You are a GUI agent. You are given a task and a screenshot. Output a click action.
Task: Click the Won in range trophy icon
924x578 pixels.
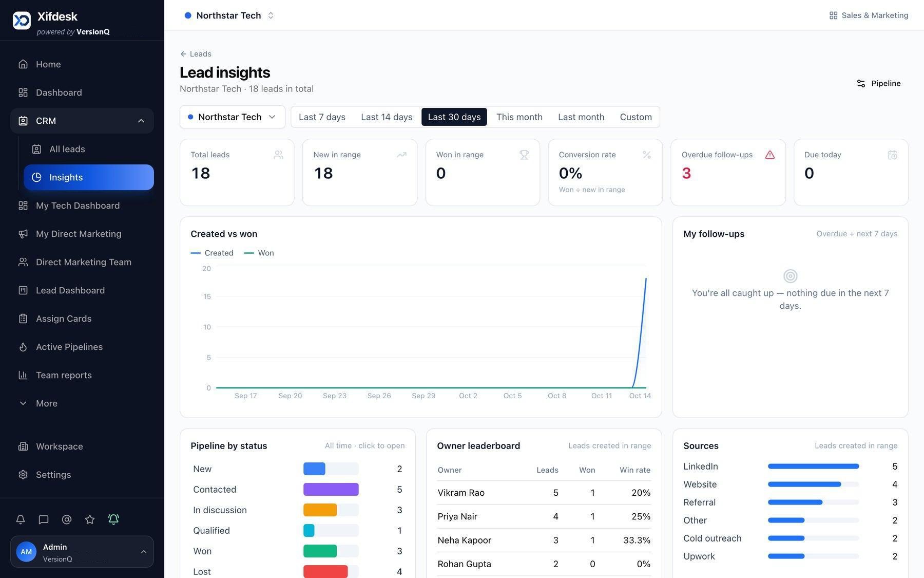(x=524, y=155)
